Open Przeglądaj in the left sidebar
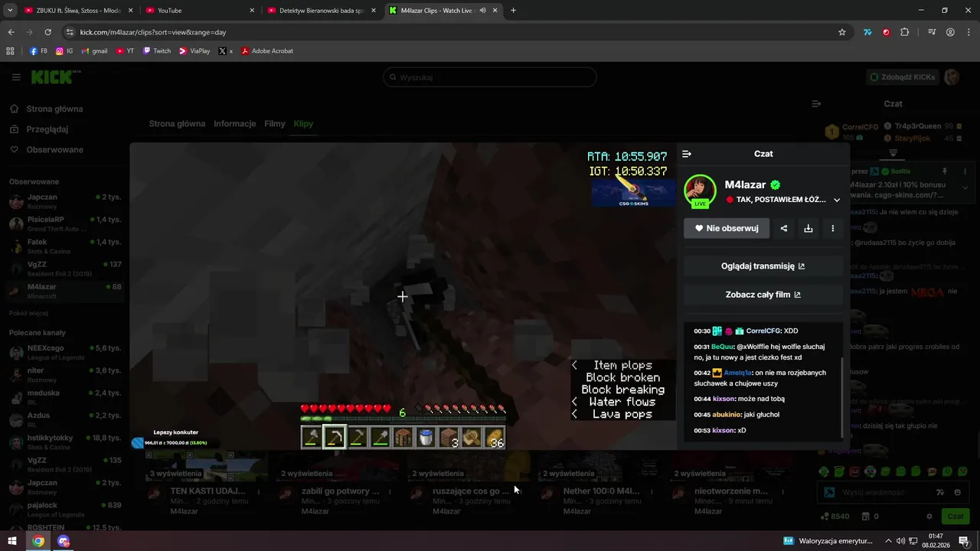The height and width of the screenshot is (551, 980). pyautogui.click(x=47, y=129)
